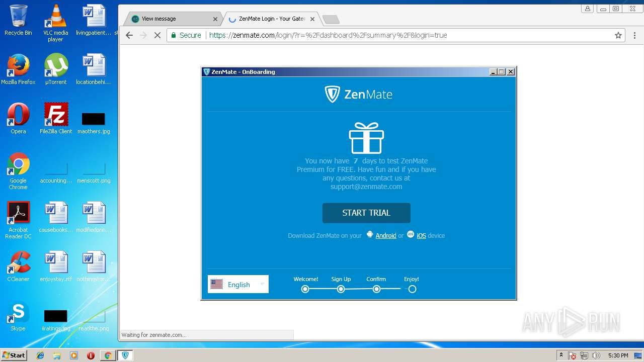Open the Recycle Bin desktop icon
Screen dimensions: 644x362
18,20
